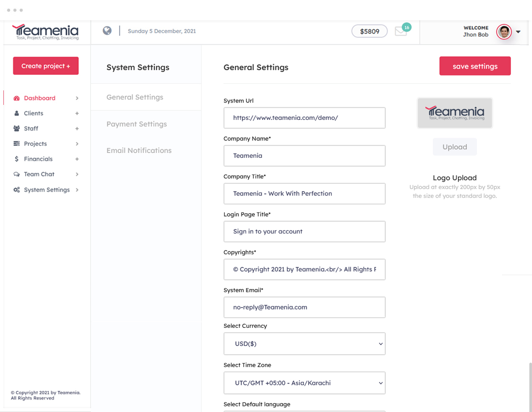Click the Company Name input field
The height and width of the screenshot is (412, 532).
(x=304, y=156)
